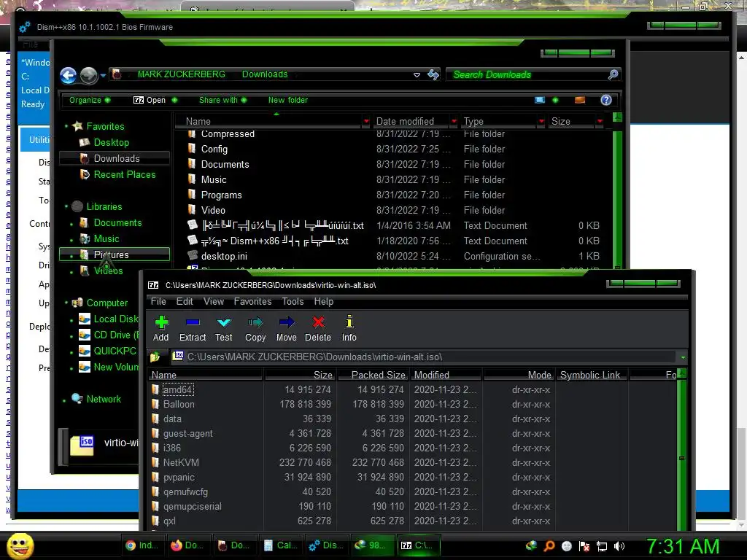The width and height of the screenshot is (747, 560).
Task: Open Info in 7-Zip toolbar
Action: click(349, 328)
